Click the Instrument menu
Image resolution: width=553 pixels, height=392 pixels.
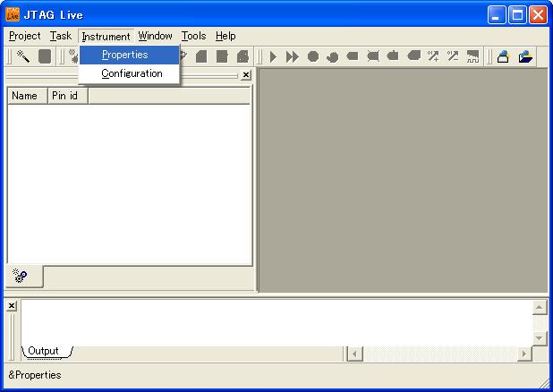coord(106,37)
